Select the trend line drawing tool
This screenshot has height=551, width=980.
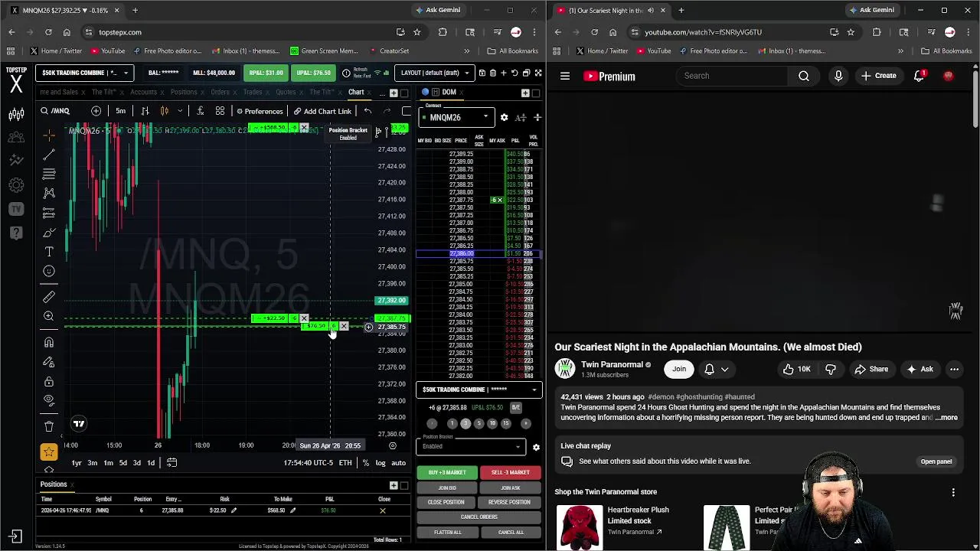(49, 155)
